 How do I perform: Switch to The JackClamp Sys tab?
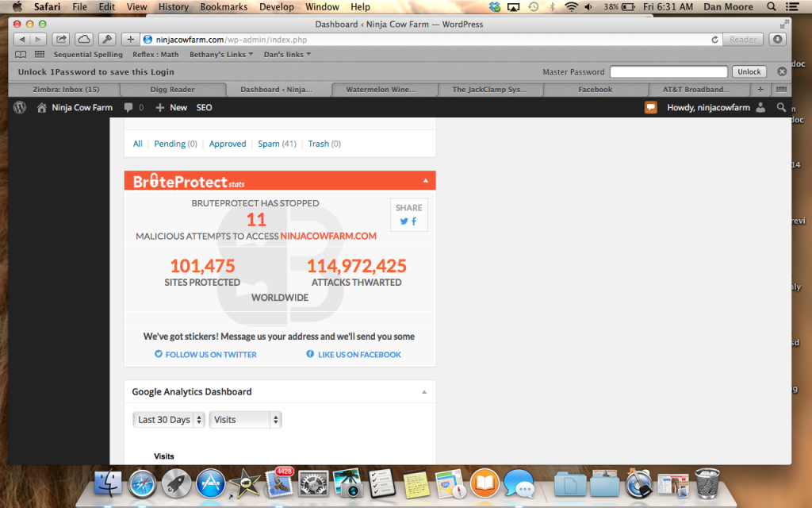pos(490,89)
